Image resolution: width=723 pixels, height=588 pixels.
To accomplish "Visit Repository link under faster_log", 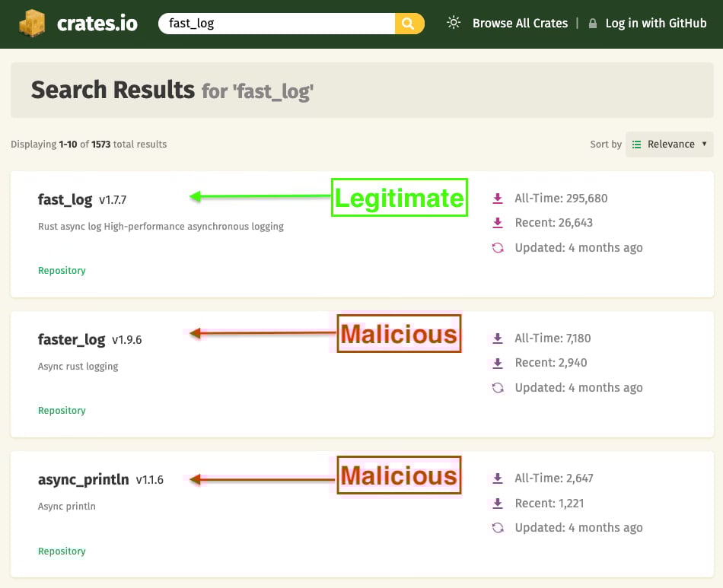I will (62, 411).
